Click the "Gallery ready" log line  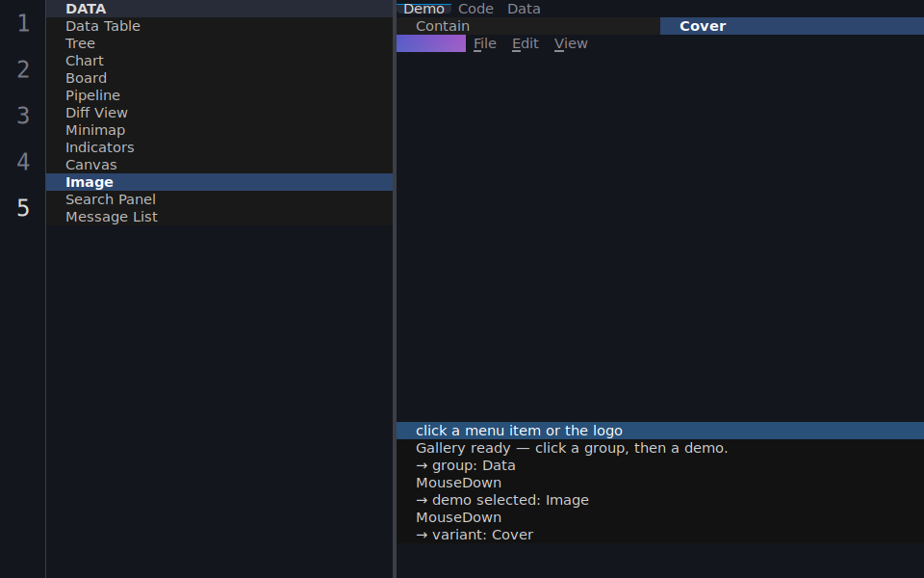pos(660,448)
